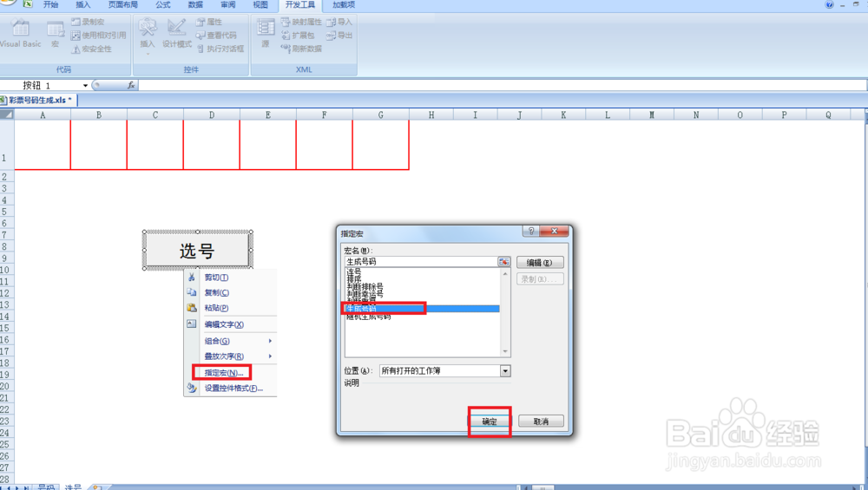This screenshot has height=490, width=868.
Task: Click the 编辑 button in the macro dialog
Action: coord(540,263)
